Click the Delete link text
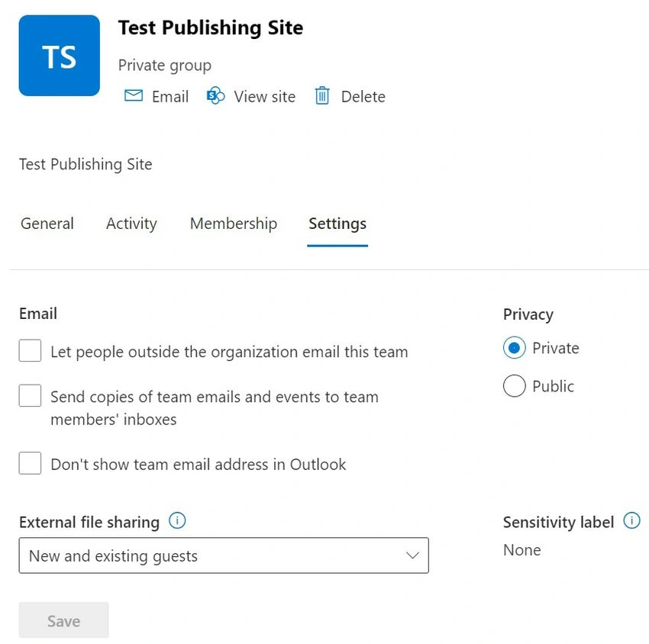 [x=363, y=97]
